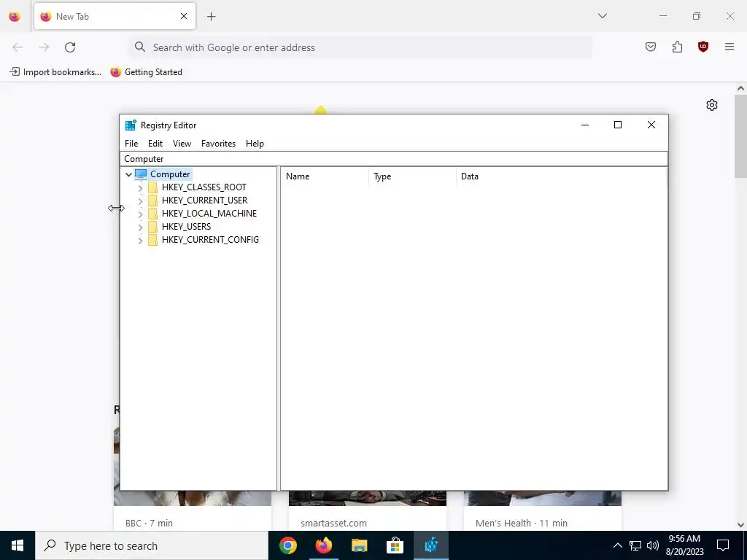Show hidden system tray icons
Screen dimensions: 747x560
click(617, 545)
